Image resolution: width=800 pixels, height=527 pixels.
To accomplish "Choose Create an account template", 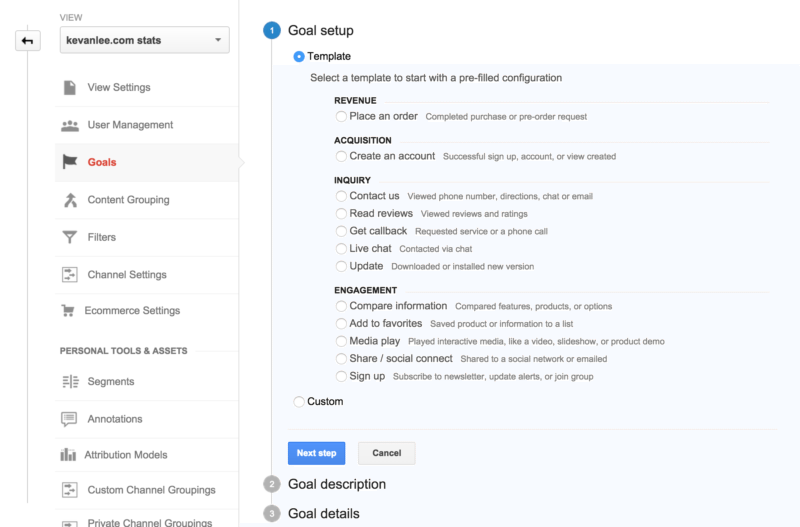I will pos(341,156).
